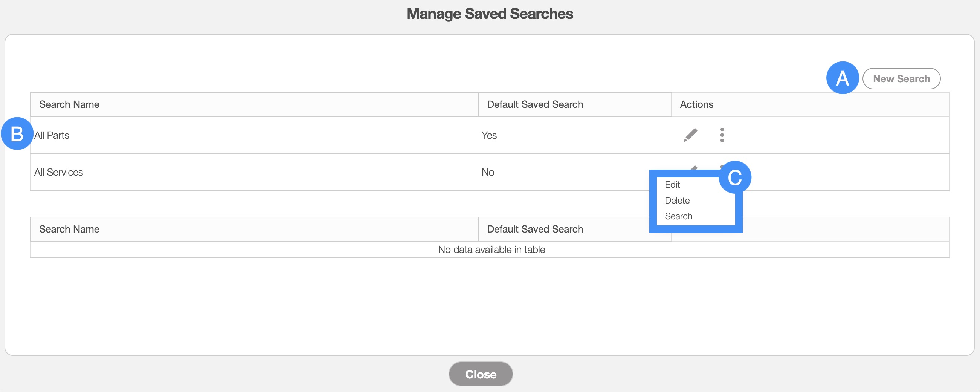
Task: Open the three-dot menu for All Parts
Action: [722, 135]
